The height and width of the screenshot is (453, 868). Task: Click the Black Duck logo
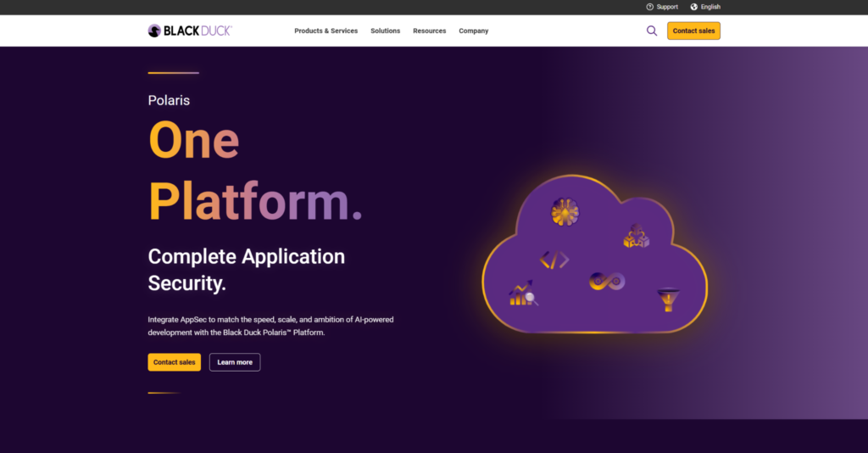coord(190,31)
